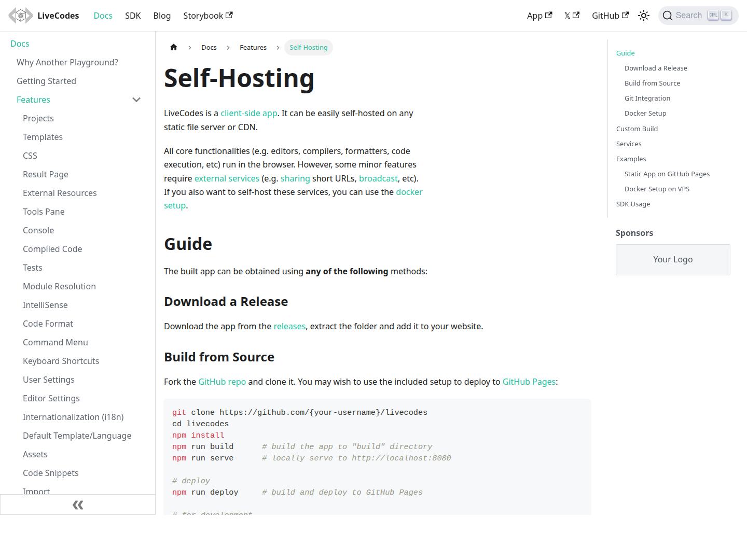The image size is (747, 560).
Task: Open Console sidebar page
Action: pos(38,230)
